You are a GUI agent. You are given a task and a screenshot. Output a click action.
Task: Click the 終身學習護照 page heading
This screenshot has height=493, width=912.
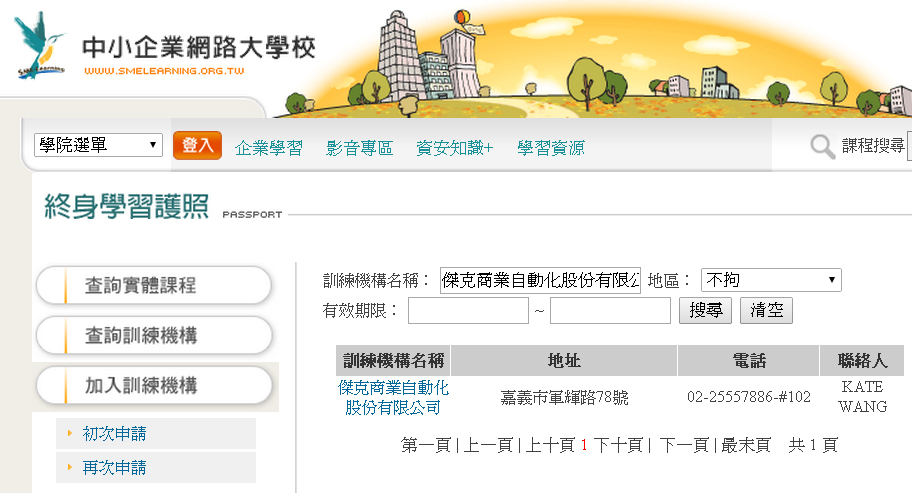point(126,206)
